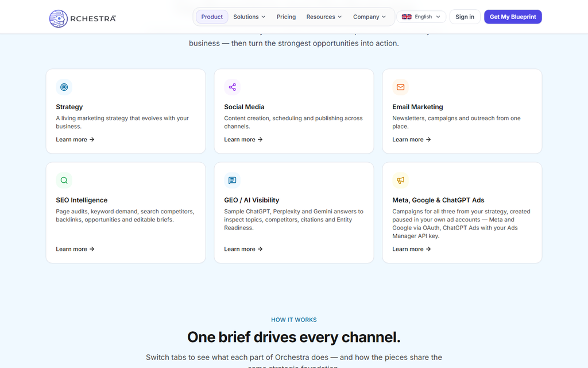The width and height of the screenshot is (588, 368).
Task: Click the 'Sample ChatGPT, Perplexity and Gemini' description
Action: click(x=293, y=220)
